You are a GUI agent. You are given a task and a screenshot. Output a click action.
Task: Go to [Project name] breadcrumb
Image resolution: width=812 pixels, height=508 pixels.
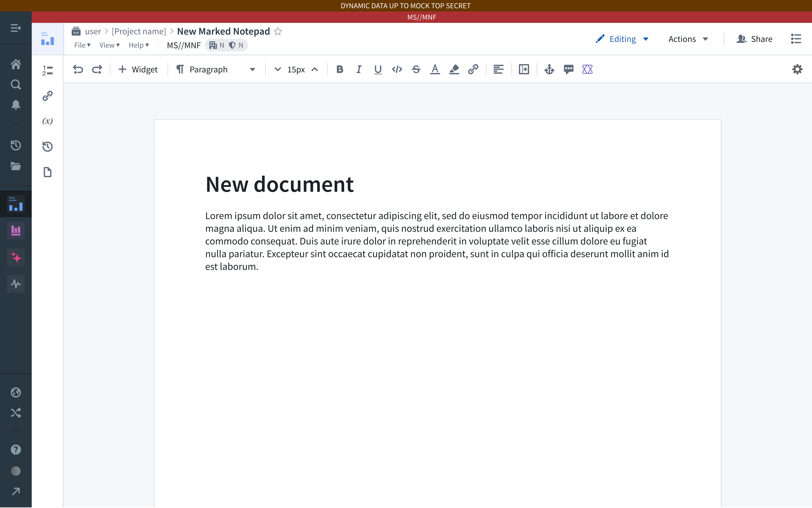tap(139, 31)
